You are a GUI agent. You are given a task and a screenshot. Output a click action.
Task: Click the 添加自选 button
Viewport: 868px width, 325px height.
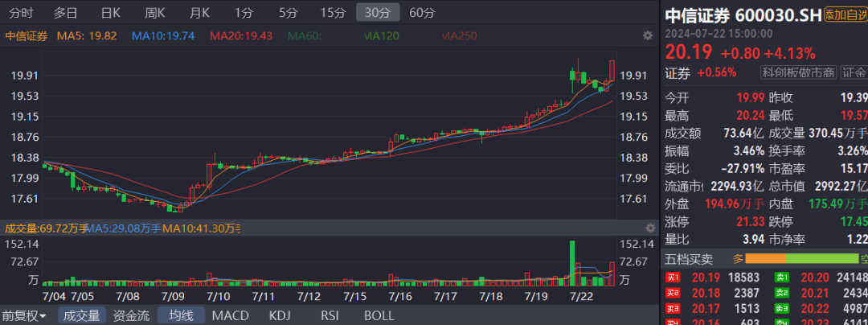point(846,14)
